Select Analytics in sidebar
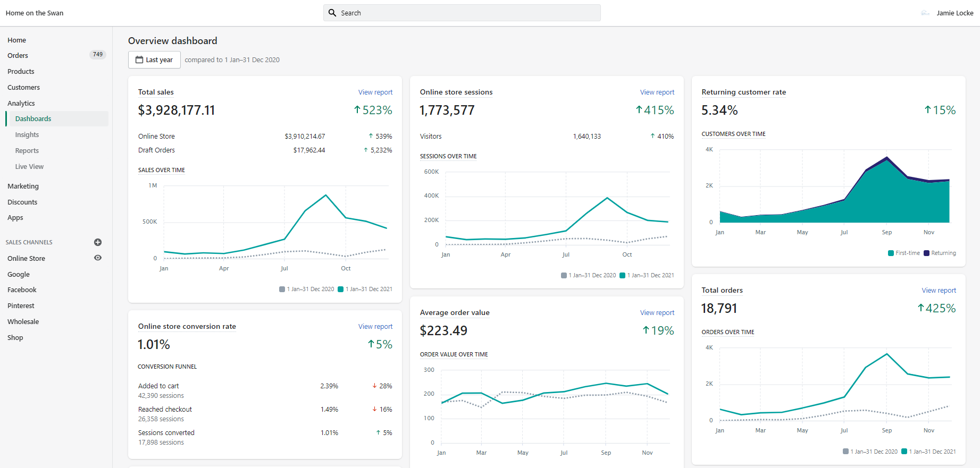The image size is (980, 468). point(21,103)
